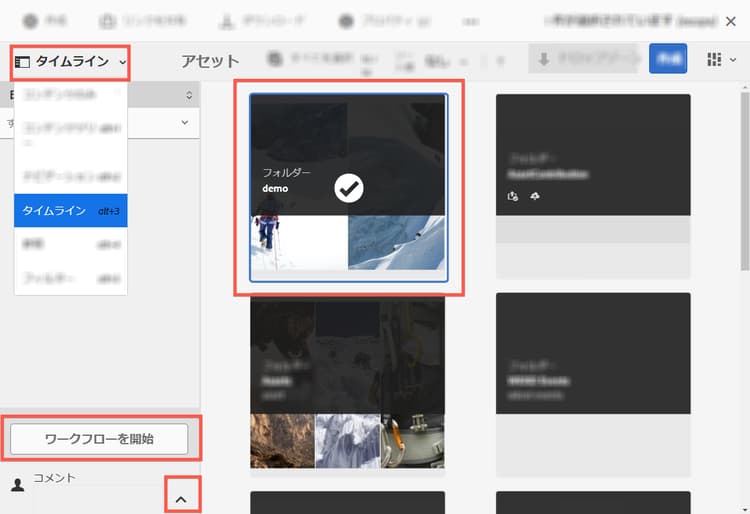Open folder card with rock and carabiner thumbnails
The image size is (750, 514).
coord(348,386)
